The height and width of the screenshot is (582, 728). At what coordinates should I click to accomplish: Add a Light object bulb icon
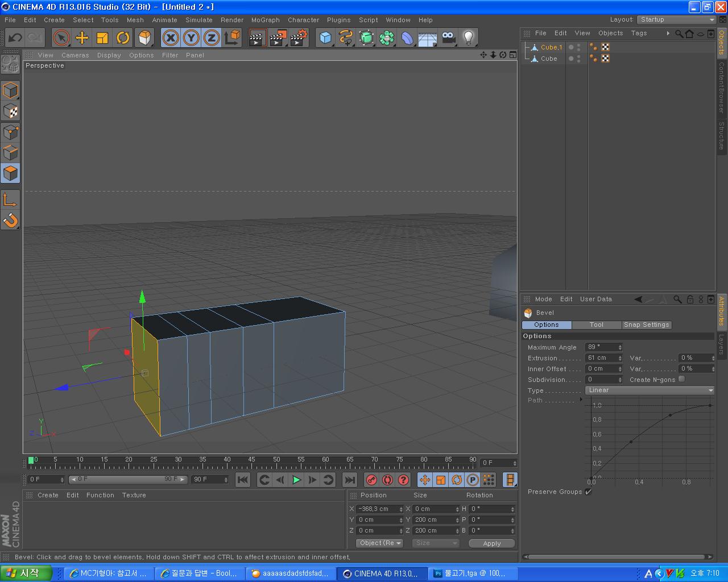pos(469,38)
